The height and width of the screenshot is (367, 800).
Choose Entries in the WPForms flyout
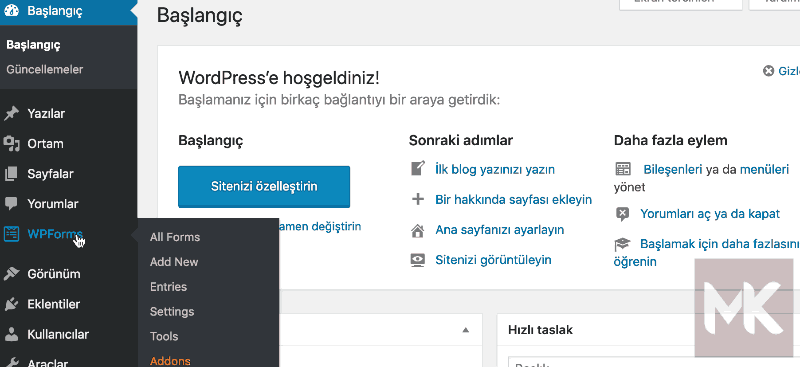click(x=168, y=287)
